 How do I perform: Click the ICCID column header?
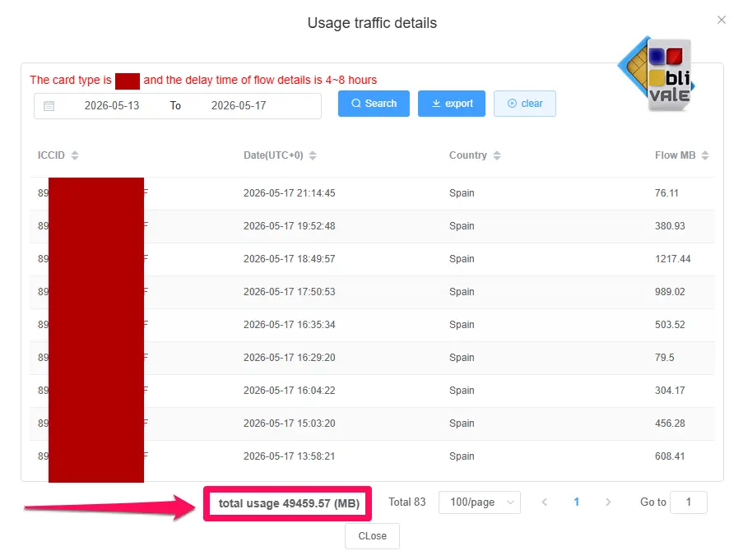[51, 155]
